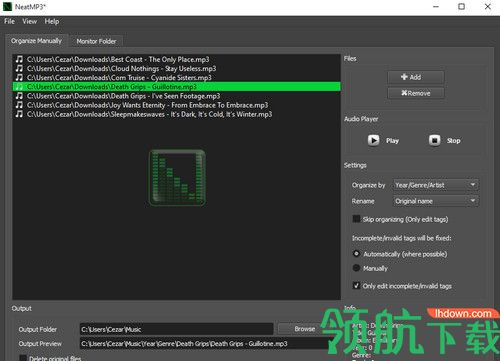This screenshot has width=500, height=361.
Task: Click the music note icon beside Com Truise
Action: (20, 78)
